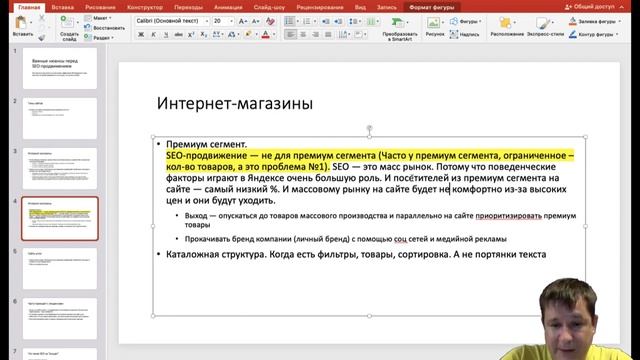
Task: Clear all text formatting icon
Action: (x=270, y=21)
